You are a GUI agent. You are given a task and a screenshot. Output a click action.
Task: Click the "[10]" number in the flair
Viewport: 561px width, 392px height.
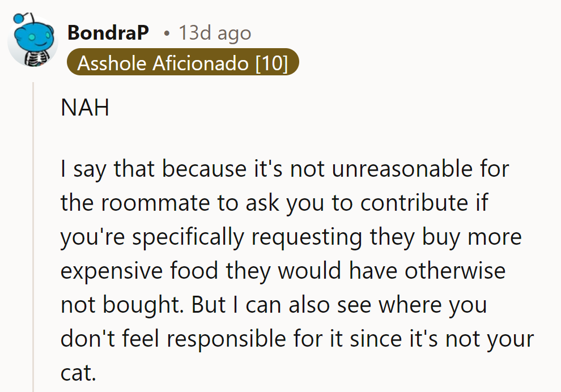click(272, 63)
